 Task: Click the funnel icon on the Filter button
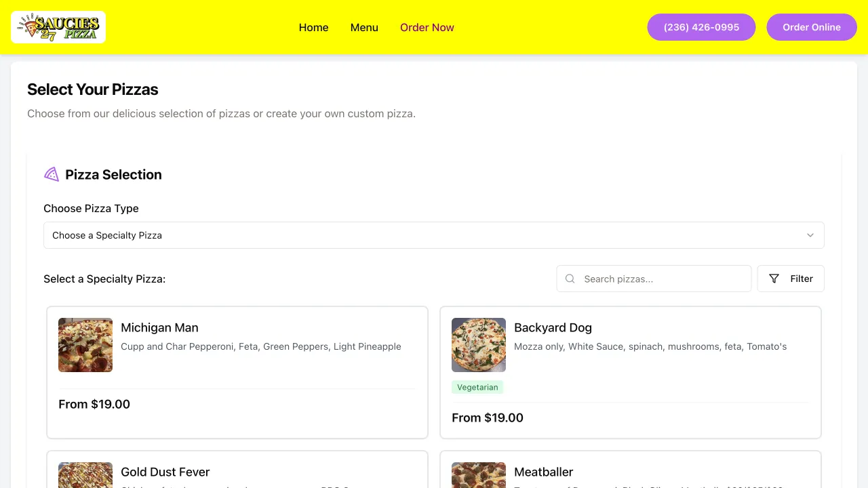point(774,279)
